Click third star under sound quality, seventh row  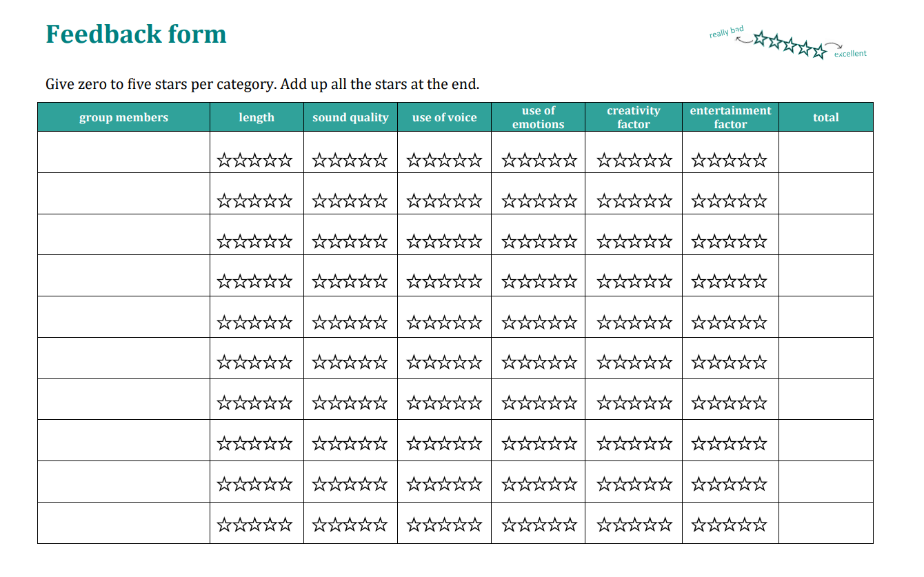pyautogui.click(x=350, y=403)
